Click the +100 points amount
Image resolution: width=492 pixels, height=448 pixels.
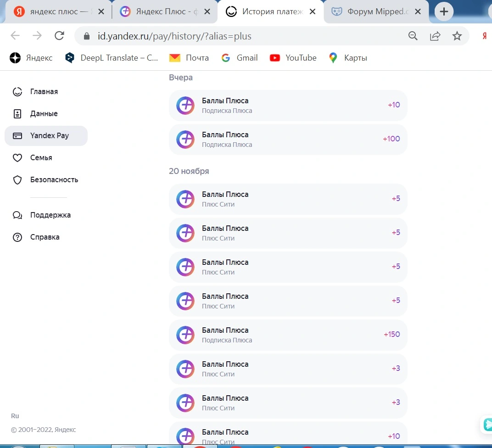[x=391, y=139]
